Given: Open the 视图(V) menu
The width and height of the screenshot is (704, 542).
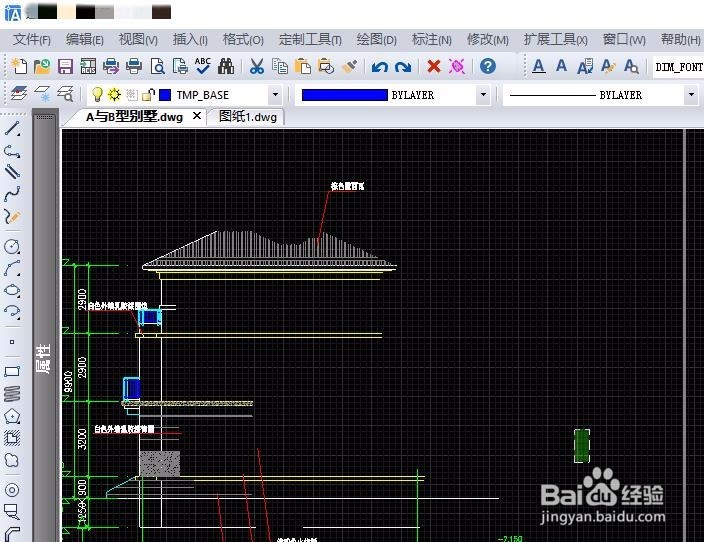Looking at the screenshot, I should point(138,40).
